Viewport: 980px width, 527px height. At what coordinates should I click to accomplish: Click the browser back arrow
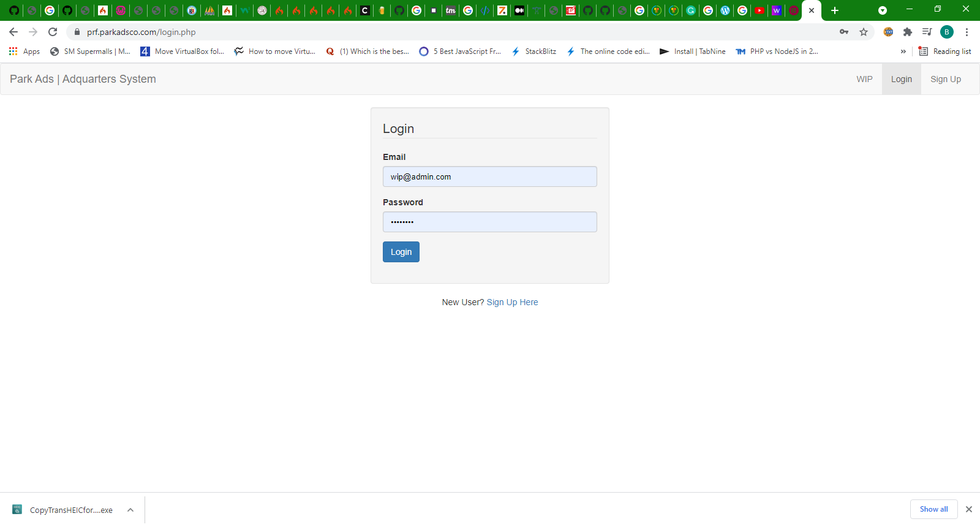pyautogui.click(x=13, y=32)
